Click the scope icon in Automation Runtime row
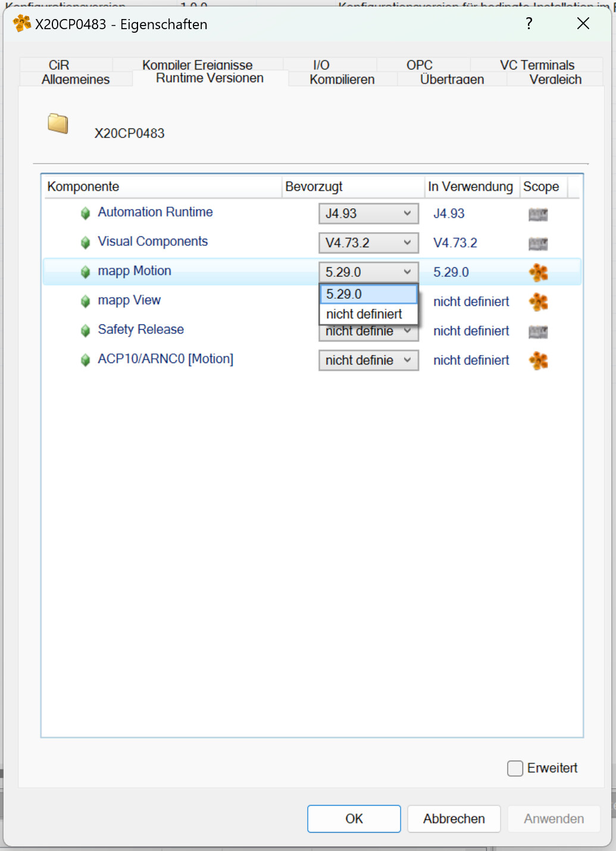 point(538,214)
